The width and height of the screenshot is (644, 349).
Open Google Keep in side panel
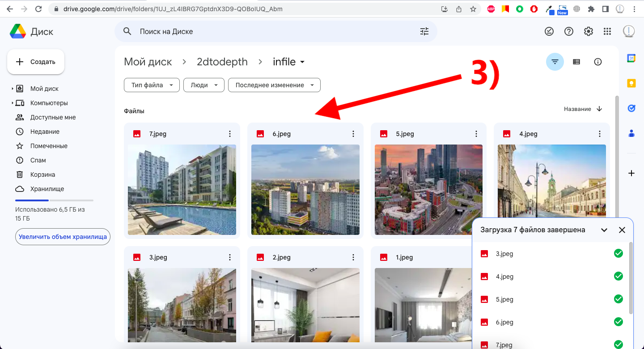pos(631,83)
